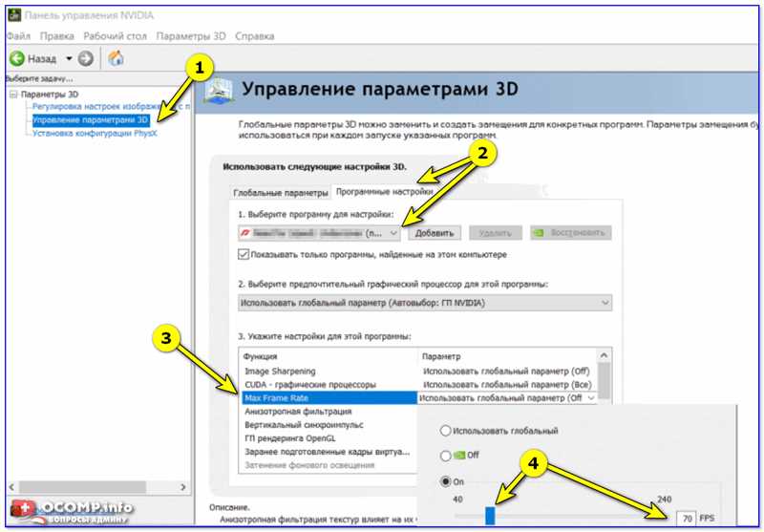Select Затенение фонового освещения row

(329, 465)
